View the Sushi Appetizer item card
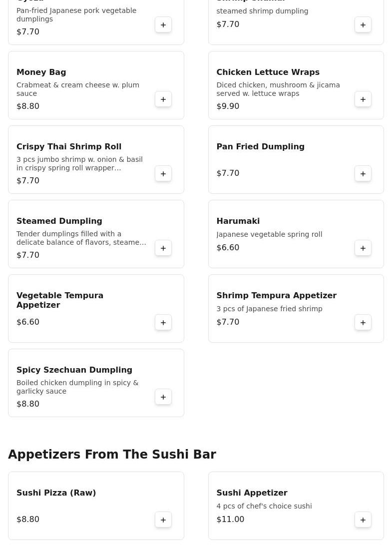This screenshot has width=392, height=545. pos(296,506)
